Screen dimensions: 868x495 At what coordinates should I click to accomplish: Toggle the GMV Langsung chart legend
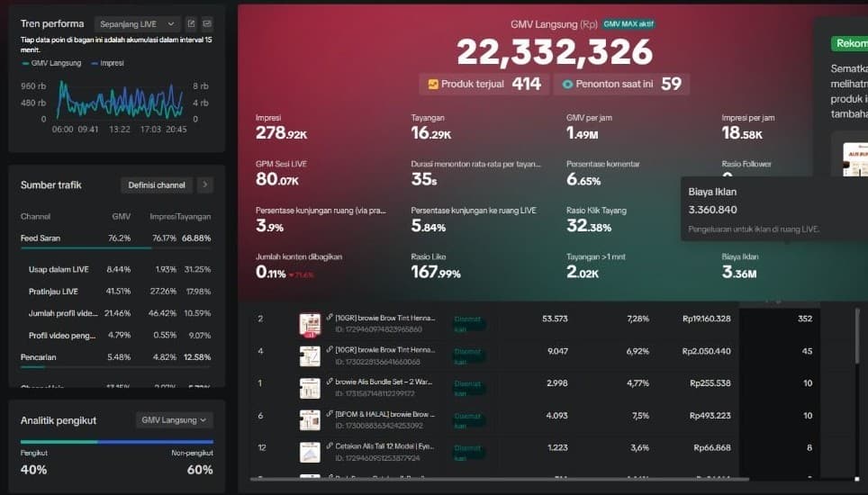(51, 63)
